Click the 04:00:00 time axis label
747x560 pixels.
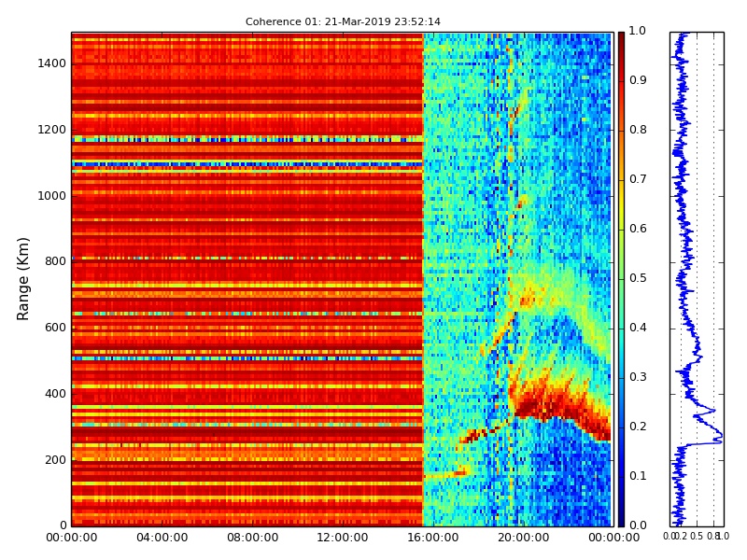pos(162,538)
